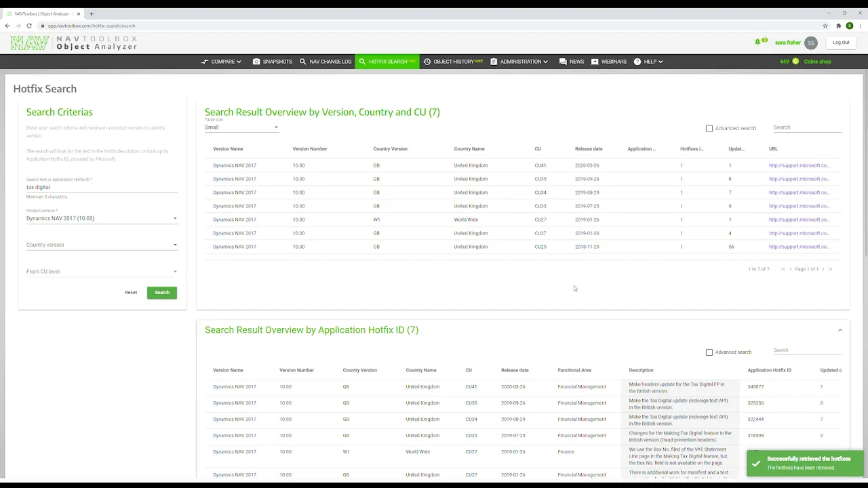This screenshot has height=488, width=868.
Task: Click the NAV Toolbox Object Analyzer logo
Action: point(74,43)
